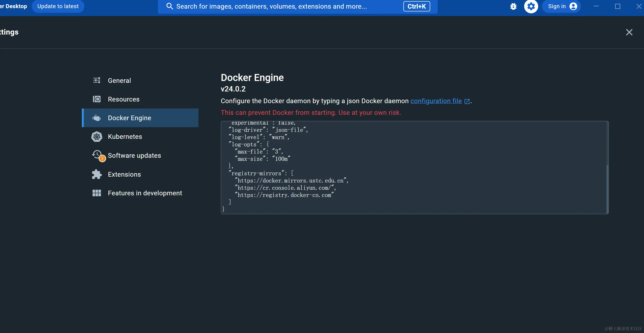Image resolution: width=644 pixels, height=333 pixels.
Task: Click the Extensions puzzle piece icon
Action: 97,174
